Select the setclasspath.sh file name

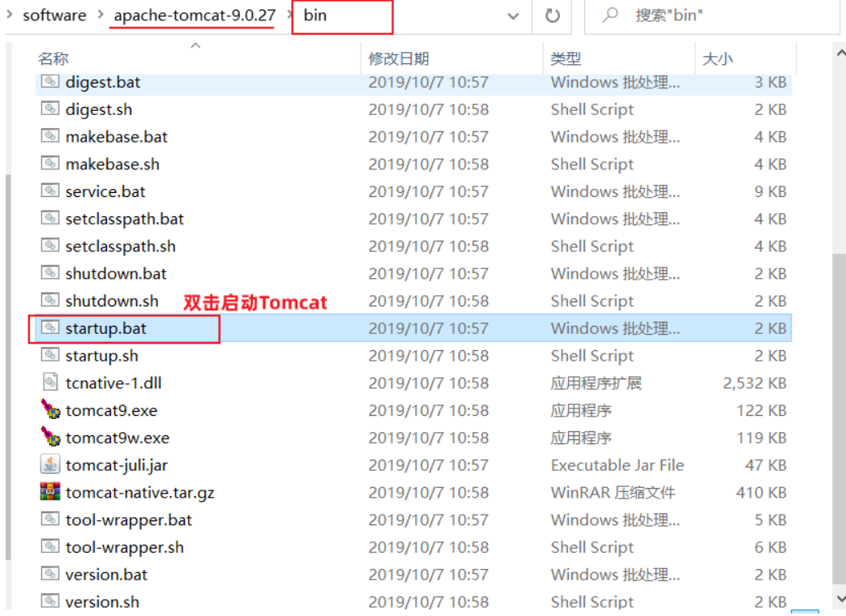(120, 246)
